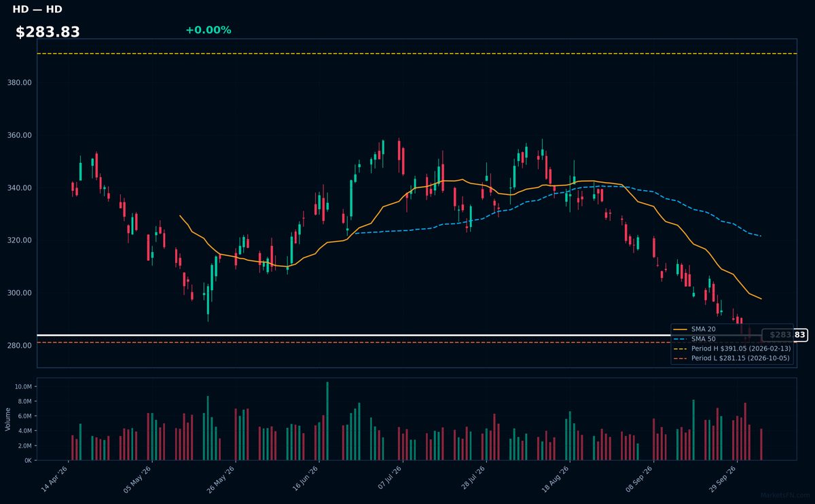The image size is (815, 504).
Task: Click the price tag ending the white price line
Action: click(784, 335)
